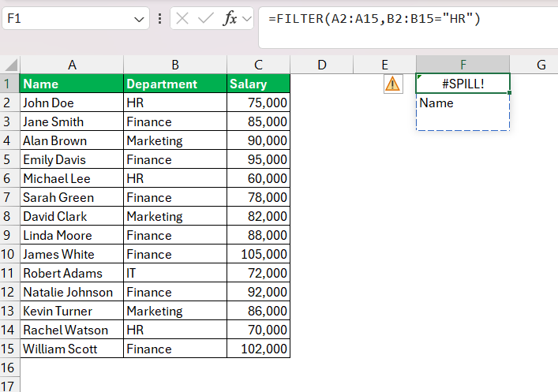Select column F header

point(463,65)
